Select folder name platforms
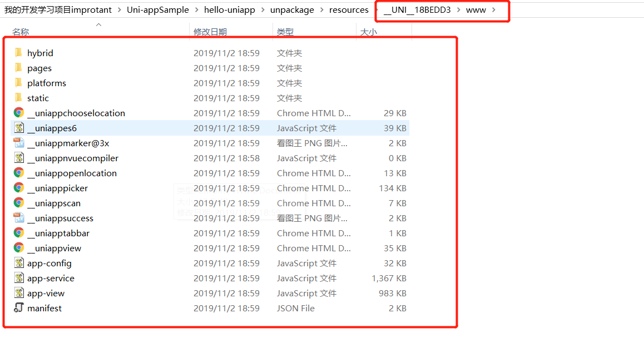644x348 pixels. pyautogui.click(x=46, y=83)
